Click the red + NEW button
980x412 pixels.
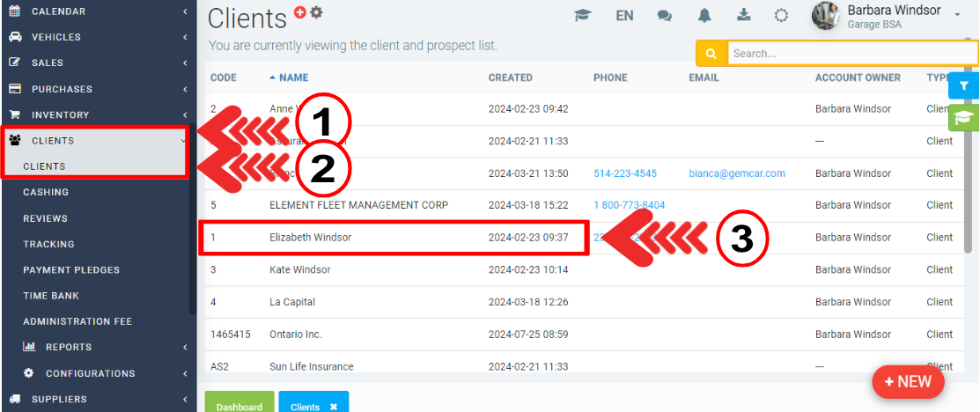tap(908, 382)
